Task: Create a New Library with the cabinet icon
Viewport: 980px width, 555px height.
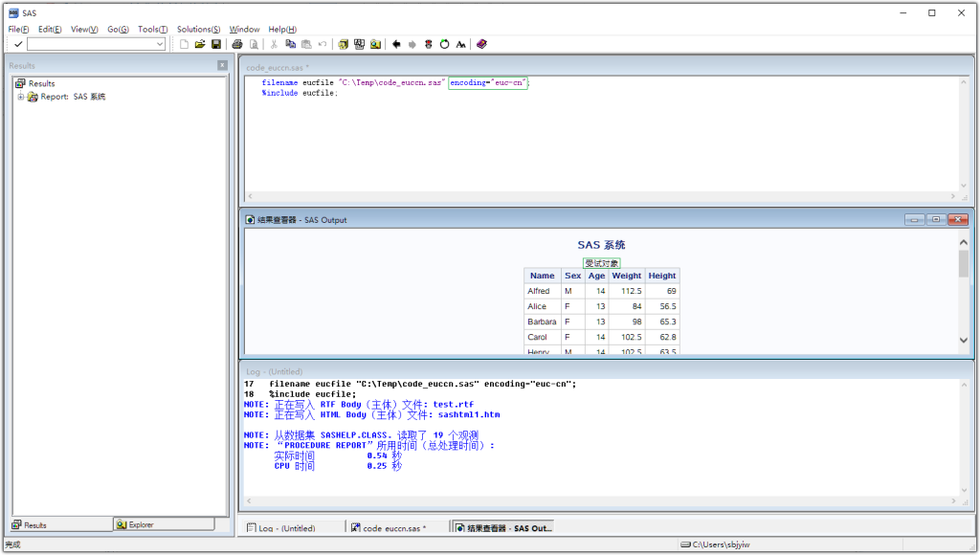Action: tap(343, 43)
